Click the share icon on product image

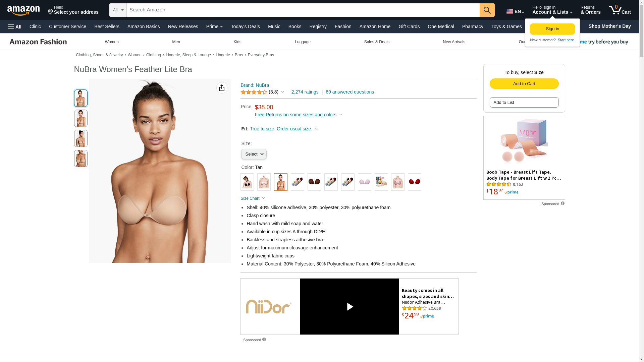click(x=222, y=88)
